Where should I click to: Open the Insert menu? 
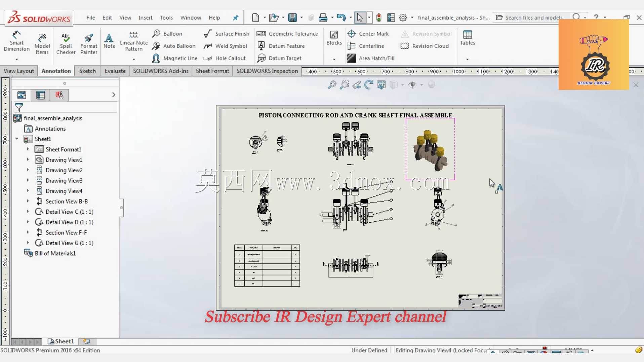tap(145, 17)
